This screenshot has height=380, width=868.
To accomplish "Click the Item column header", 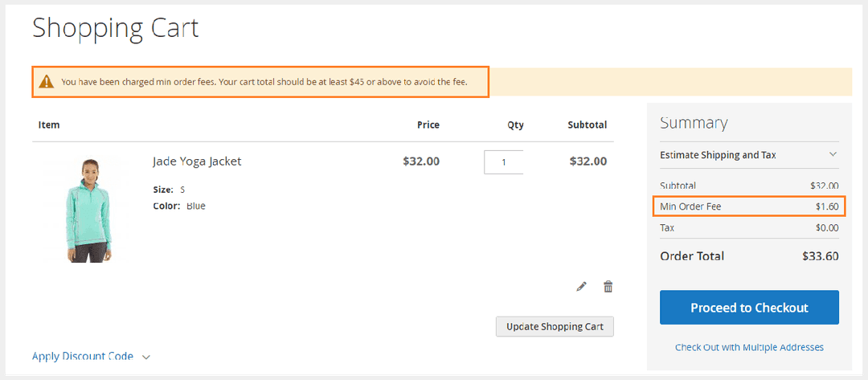I will coord(49,125).
